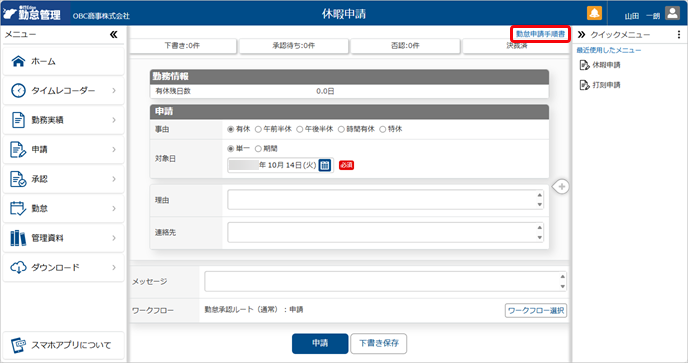Expand the 勤務実績 menu arrow
This screenshot has height=363, width=688.
click(114, 120)
